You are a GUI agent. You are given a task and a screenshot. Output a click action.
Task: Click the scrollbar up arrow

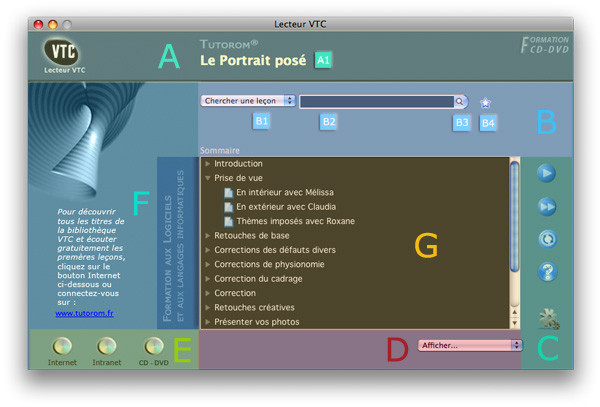515,313
